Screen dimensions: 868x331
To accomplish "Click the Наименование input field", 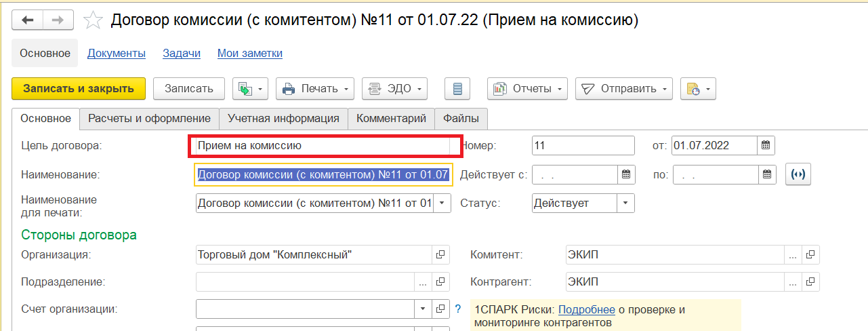I will pyautogui.click(x=323, y=174).
